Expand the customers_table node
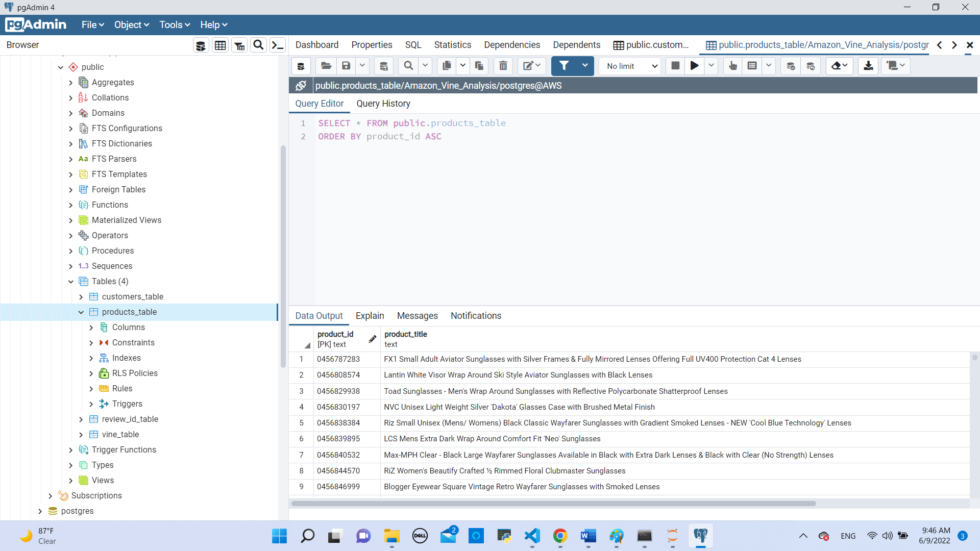 click(81, 296)
